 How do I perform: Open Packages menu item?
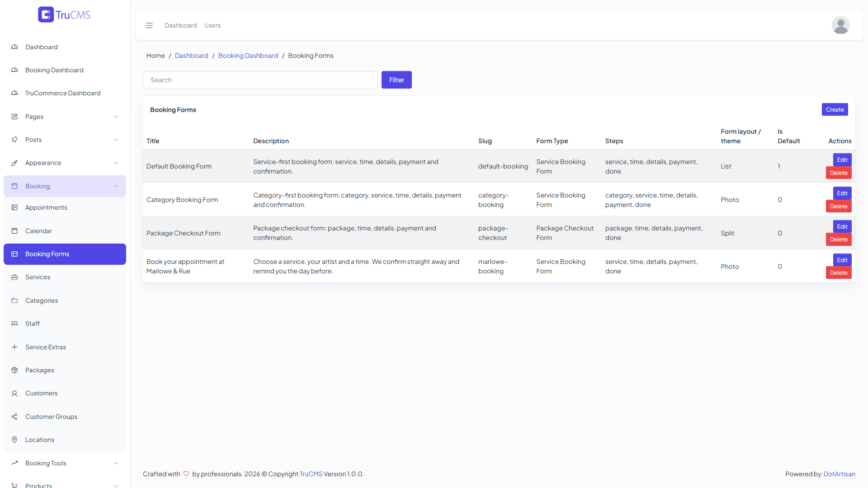(x=65, y=370)
